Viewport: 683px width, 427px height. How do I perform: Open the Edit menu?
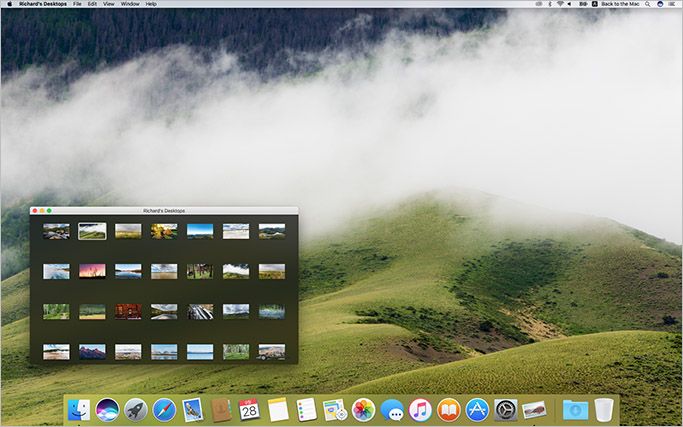(x=92, y=4)
